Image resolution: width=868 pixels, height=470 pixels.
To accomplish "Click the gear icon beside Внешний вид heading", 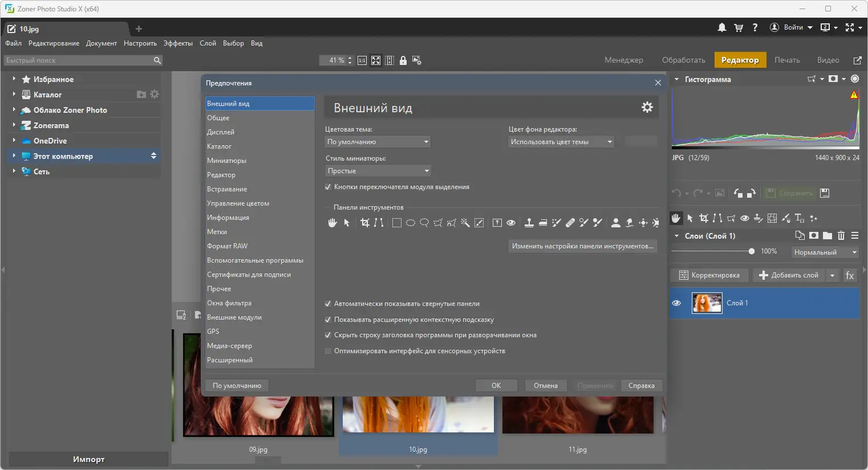I will pos(647,107).
